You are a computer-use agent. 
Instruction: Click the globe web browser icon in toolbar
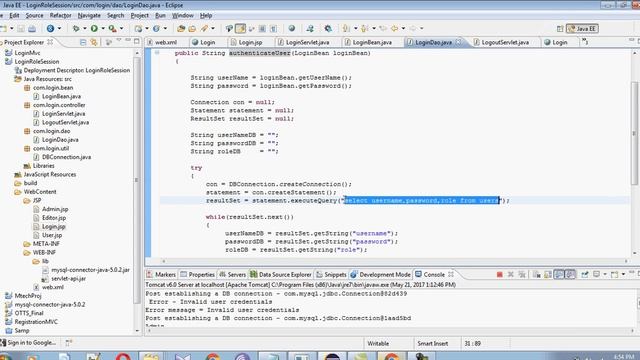point(291,29)
